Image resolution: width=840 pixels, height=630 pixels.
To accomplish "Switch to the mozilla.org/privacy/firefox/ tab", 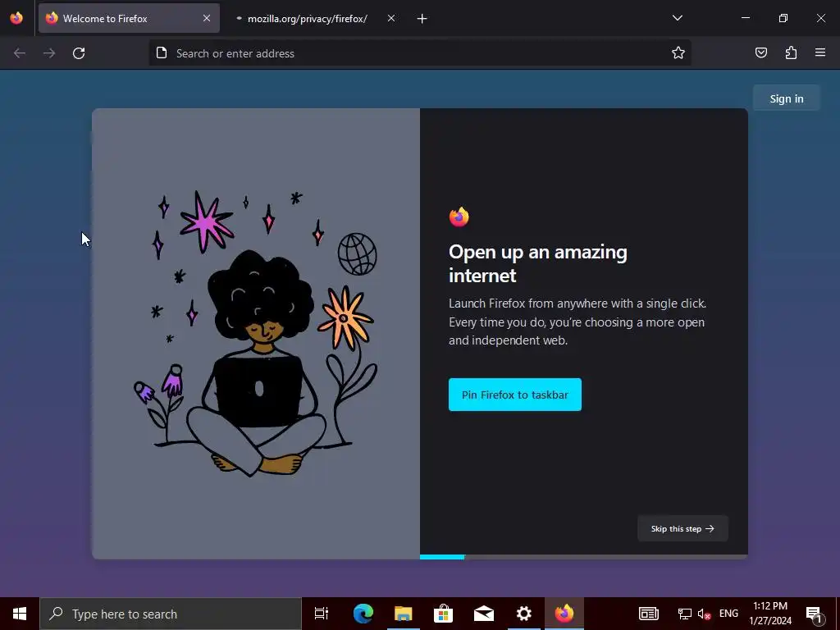I will pos(313,18).
